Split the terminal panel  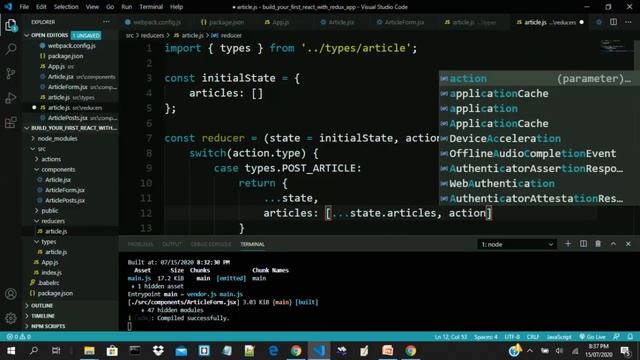(583, 244)
